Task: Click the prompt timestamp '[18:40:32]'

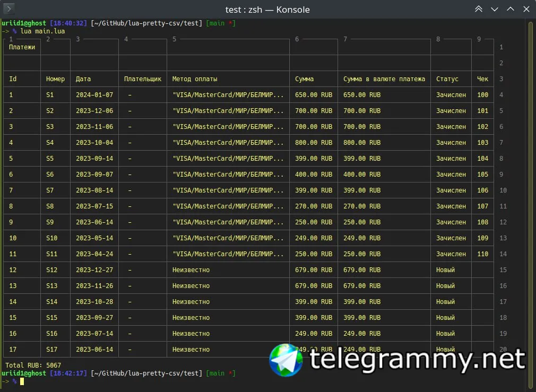Action: click(68, 23)
